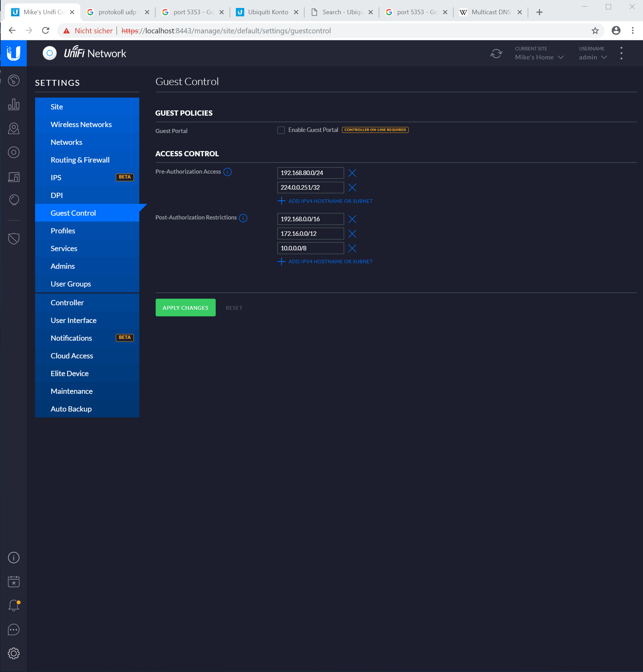Click the 192.168.80.0/24 input field
Screen dimensions: 643x672
coord(310,173)
